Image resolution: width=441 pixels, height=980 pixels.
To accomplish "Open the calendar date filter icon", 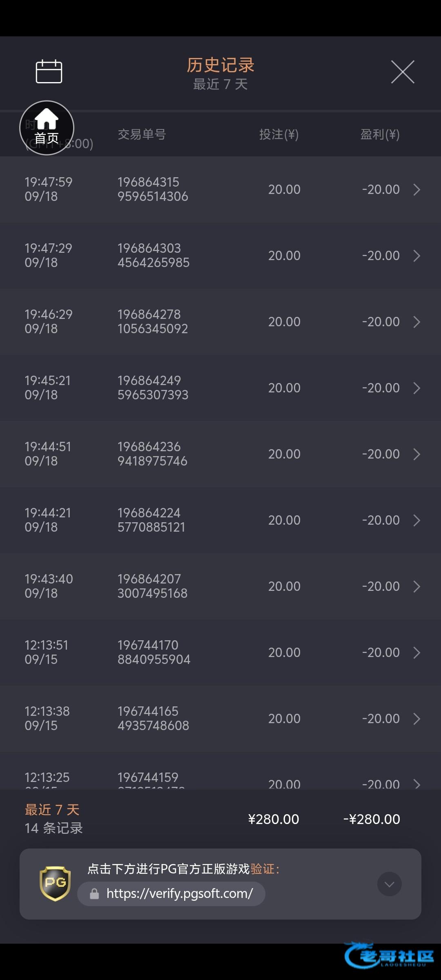I will coord(49,71).
